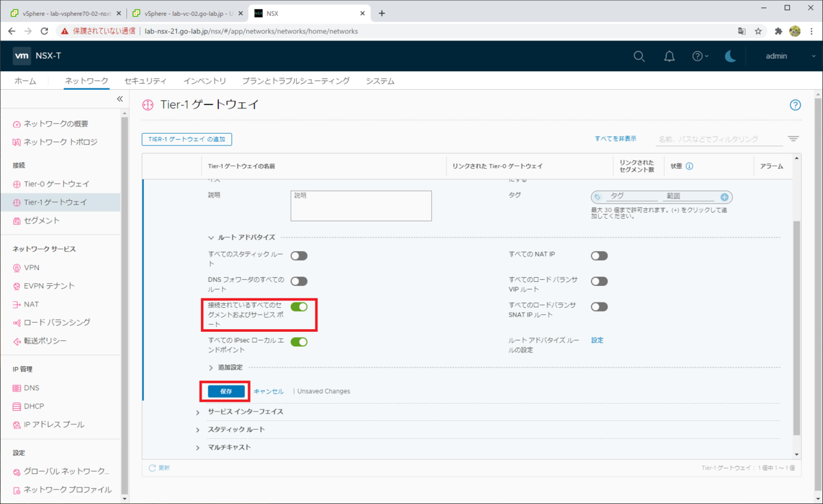Switch to インベントリ tab
Image resolution: width=823 pixels, height=504 pixels.
tap(204, 81)
